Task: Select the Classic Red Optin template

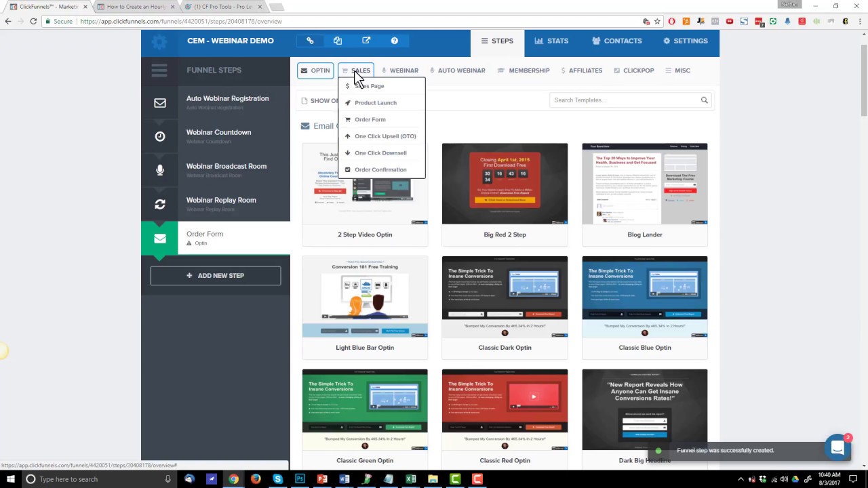Action: point(505,419)
